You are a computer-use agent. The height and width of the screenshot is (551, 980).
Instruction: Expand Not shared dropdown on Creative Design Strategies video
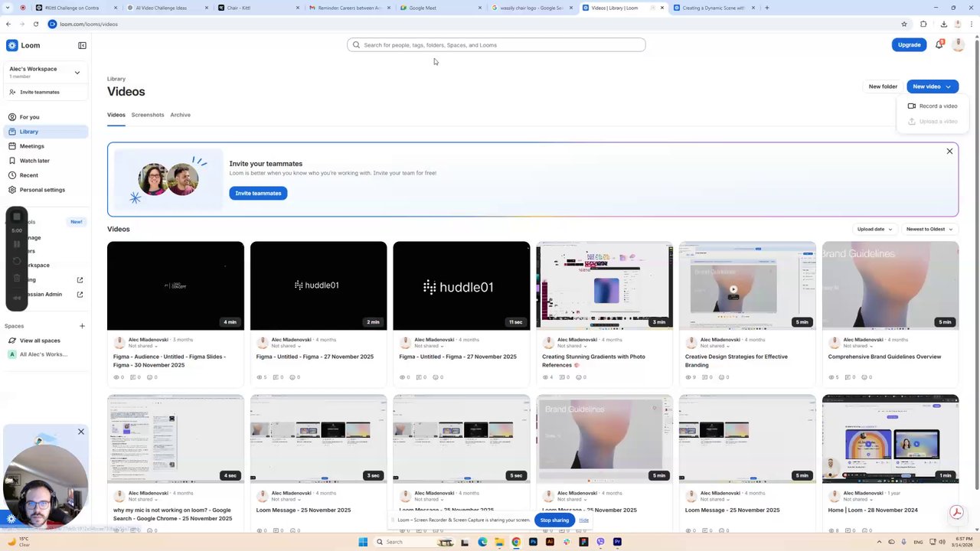tap(715, 346)
